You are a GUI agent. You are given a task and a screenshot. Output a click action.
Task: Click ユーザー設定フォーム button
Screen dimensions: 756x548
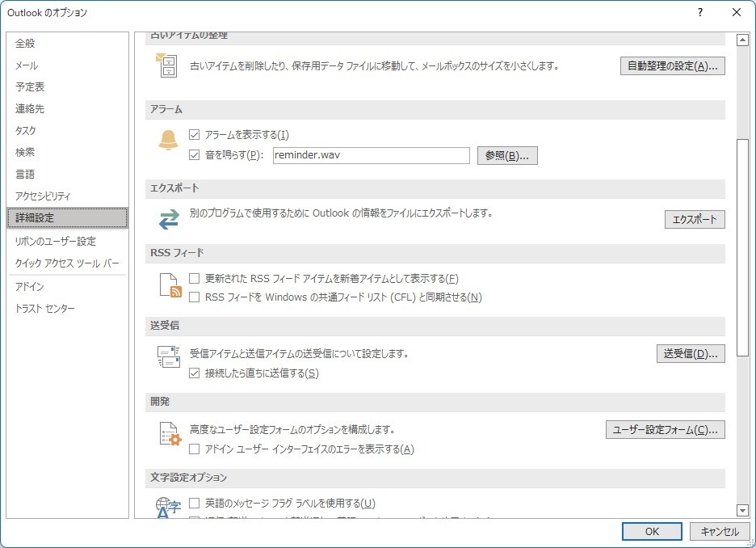665,430
